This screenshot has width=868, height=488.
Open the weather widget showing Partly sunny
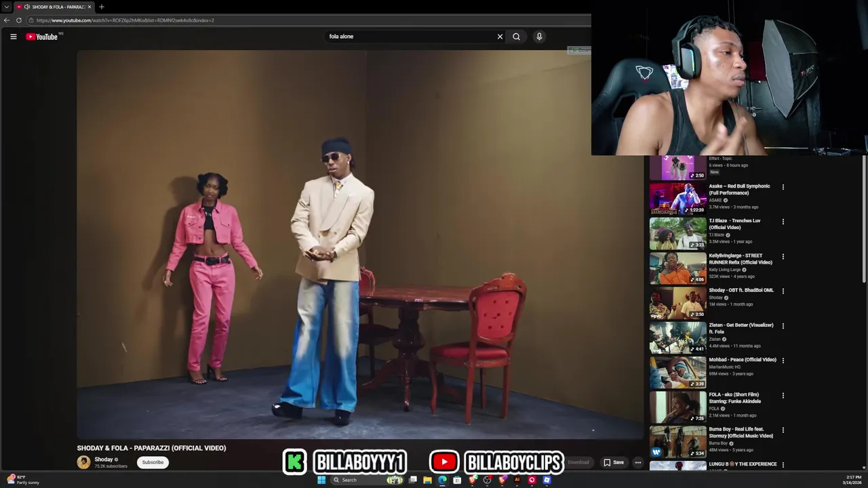pos(22,480)
